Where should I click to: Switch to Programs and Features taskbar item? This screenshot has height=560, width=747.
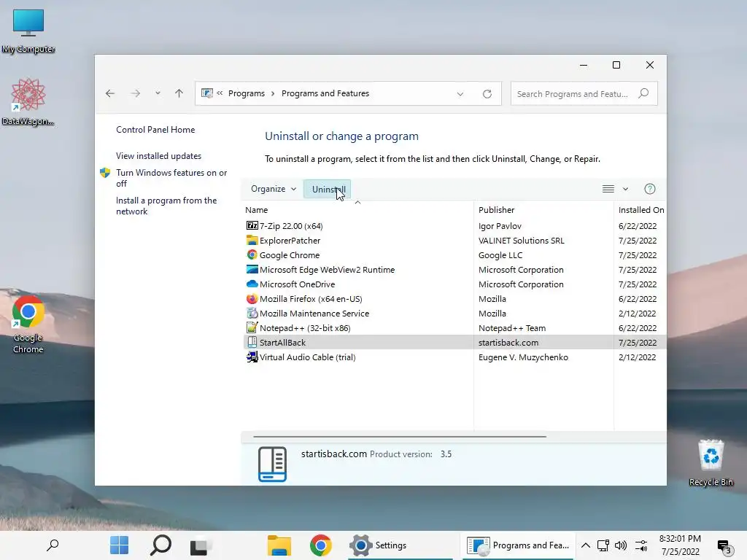518,545
